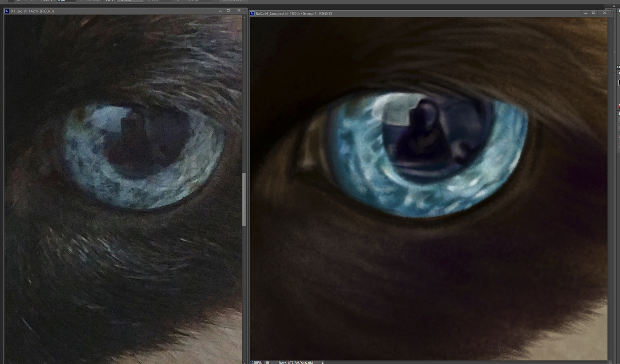This screenshot has height=364, width=620.
Task: Click the 01.jpg vertical scrollbar thumb
Action: coord(244,199)
